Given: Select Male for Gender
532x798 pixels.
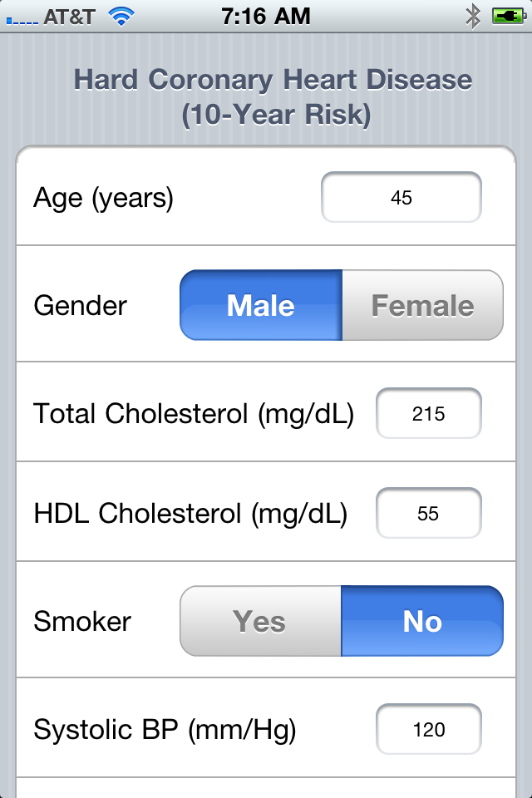Looking at the screenshot, I should 261,305.
